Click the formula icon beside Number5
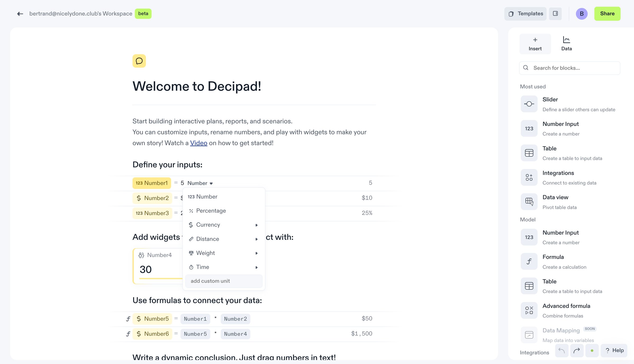The image size is (634, 364). 128,319
